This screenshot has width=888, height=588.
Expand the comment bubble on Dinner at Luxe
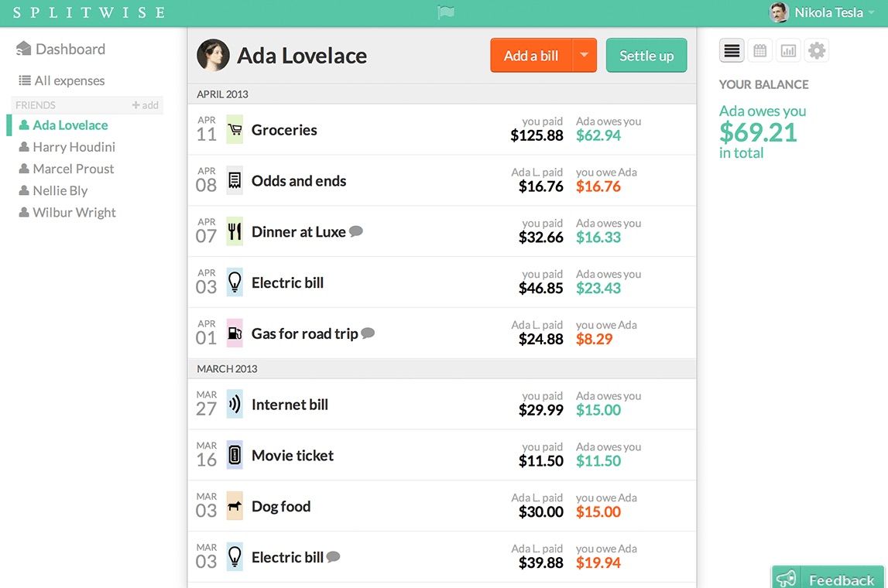[355, 230]
